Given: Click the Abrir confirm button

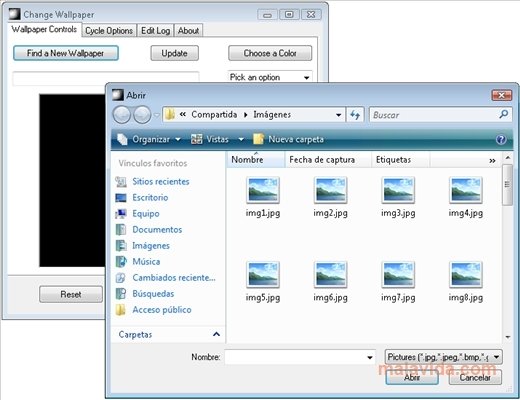Looking at the screenshot, I should point(412,378).
